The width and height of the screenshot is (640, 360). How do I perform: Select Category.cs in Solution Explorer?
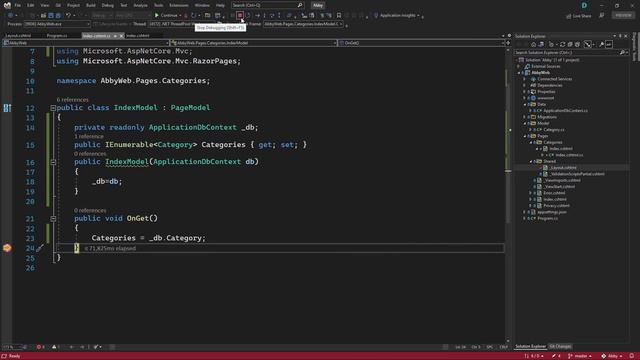coord(553,130)
